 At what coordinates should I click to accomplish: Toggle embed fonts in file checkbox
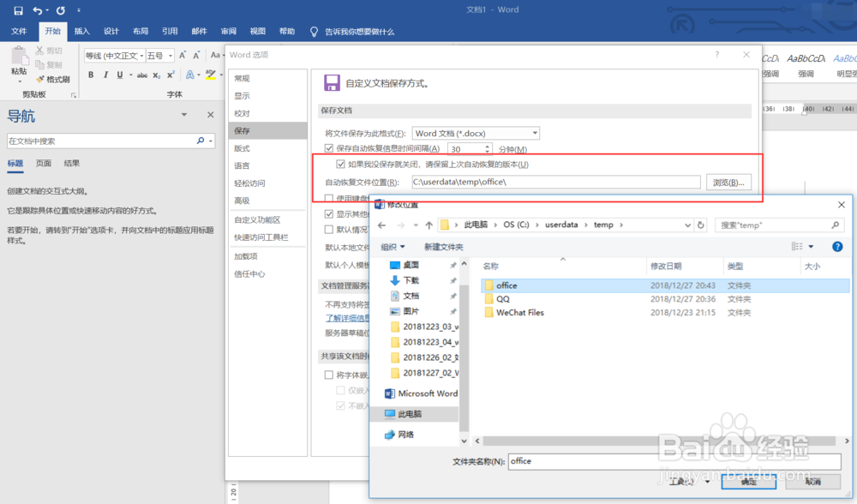click(329, 375)
